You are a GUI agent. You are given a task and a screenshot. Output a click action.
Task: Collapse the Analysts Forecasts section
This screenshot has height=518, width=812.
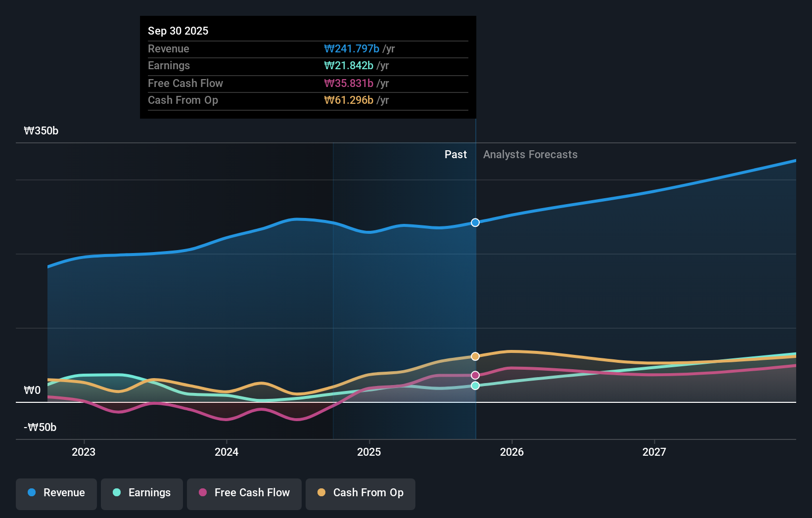[530, 154]
